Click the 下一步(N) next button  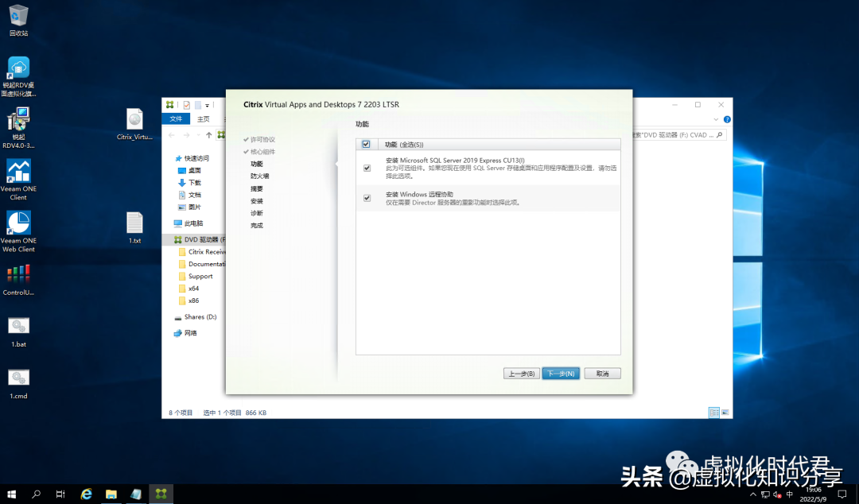[561, 374]
